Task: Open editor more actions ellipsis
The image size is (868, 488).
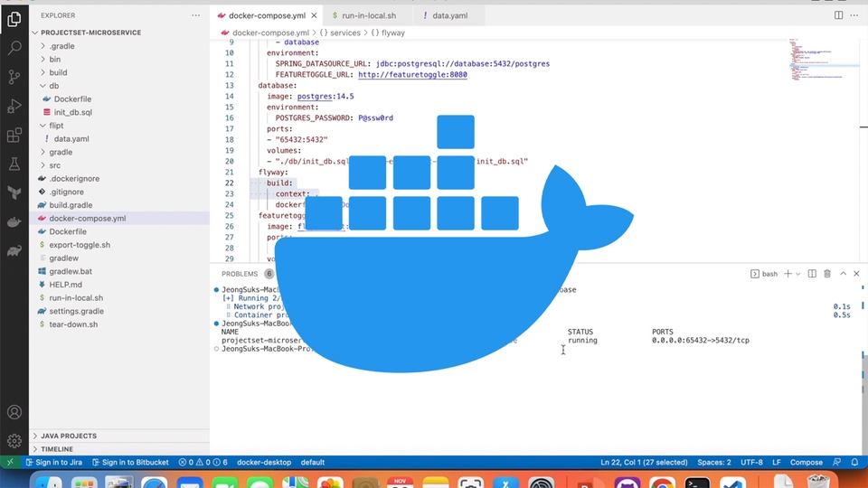Action: point(854,15)
